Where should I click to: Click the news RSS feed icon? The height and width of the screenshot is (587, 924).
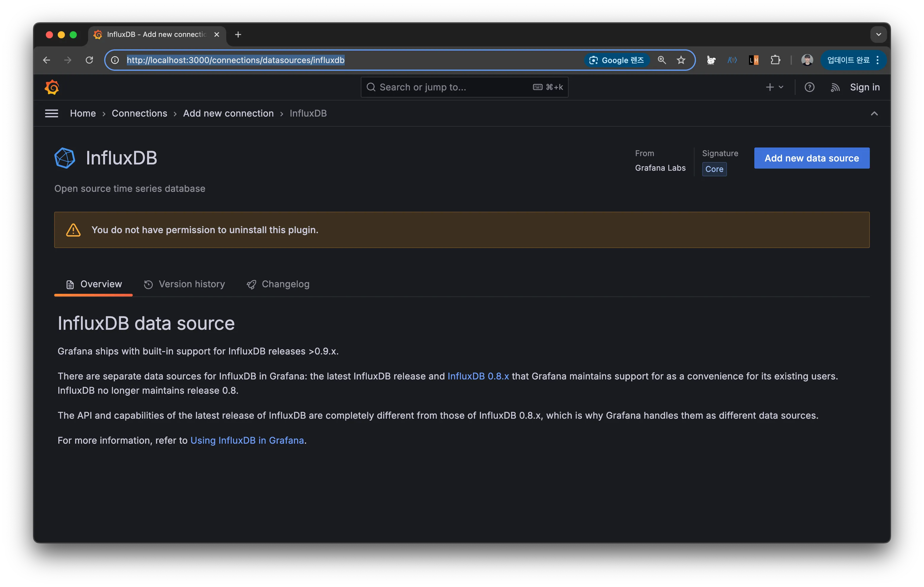click(835, 87)
